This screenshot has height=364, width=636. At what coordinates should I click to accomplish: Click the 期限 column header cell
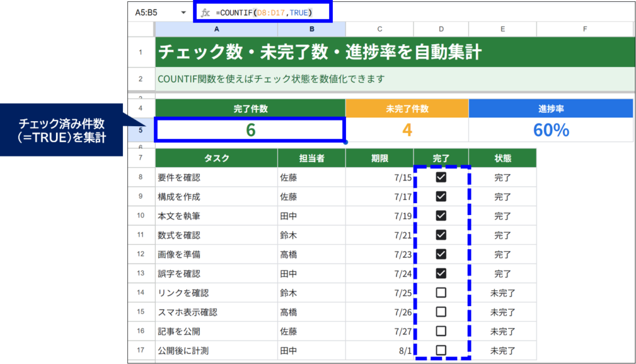[x=379, y=158]
